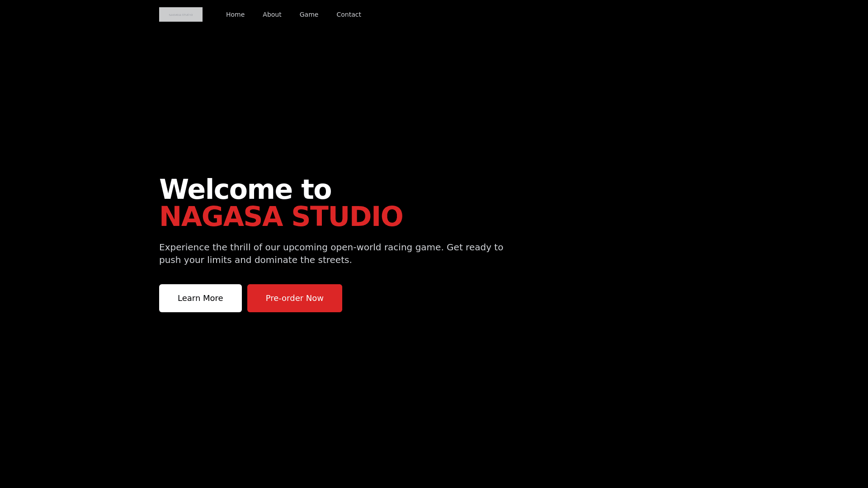Click the word NAGASA in the red title
This screenshot has width=868, height=488.
(x=221, y=217)
